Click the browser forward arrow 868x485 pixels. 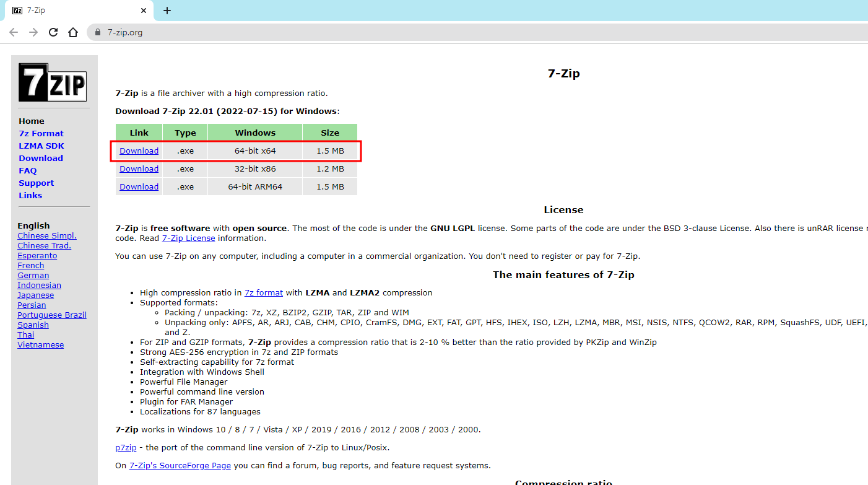click(x=33, y=32)
